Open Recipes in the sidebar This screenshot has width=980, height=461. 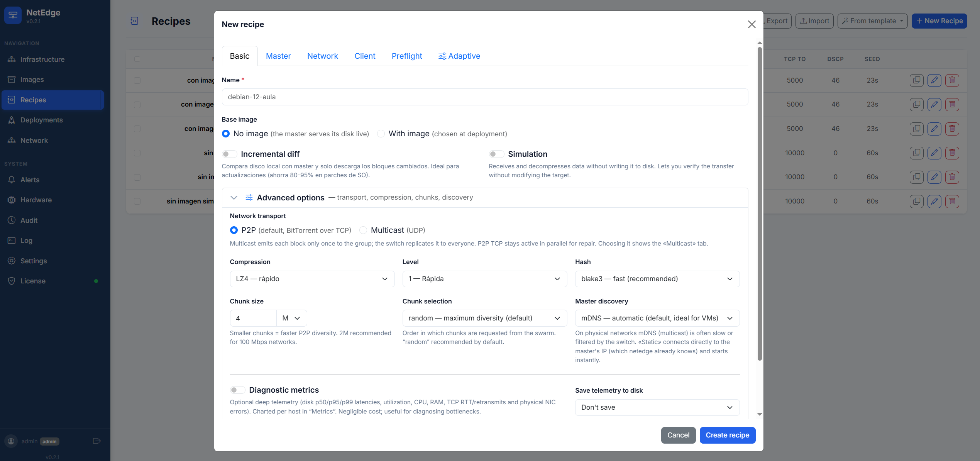point(53,100)
